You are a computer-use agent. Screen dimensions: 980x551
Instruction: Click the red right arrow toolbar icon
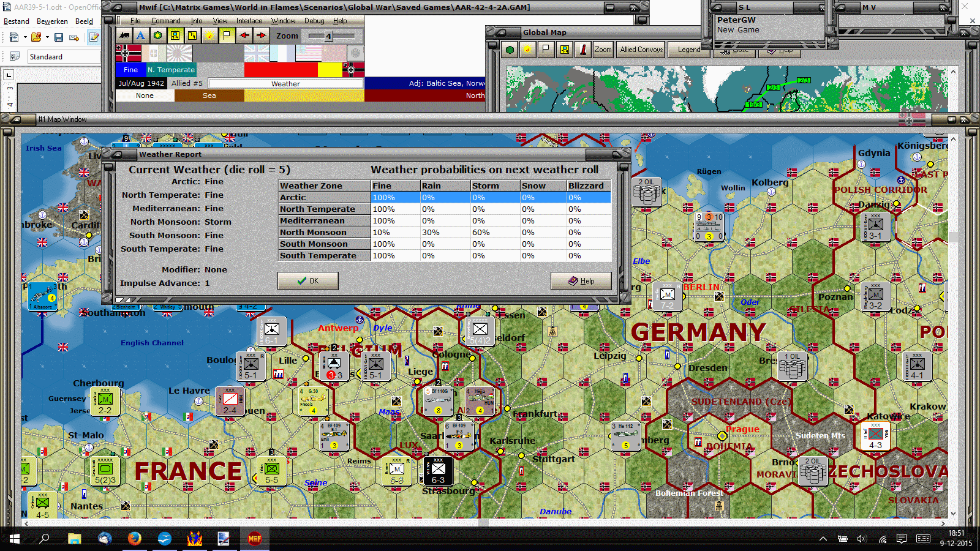click(x=261, y=36)
